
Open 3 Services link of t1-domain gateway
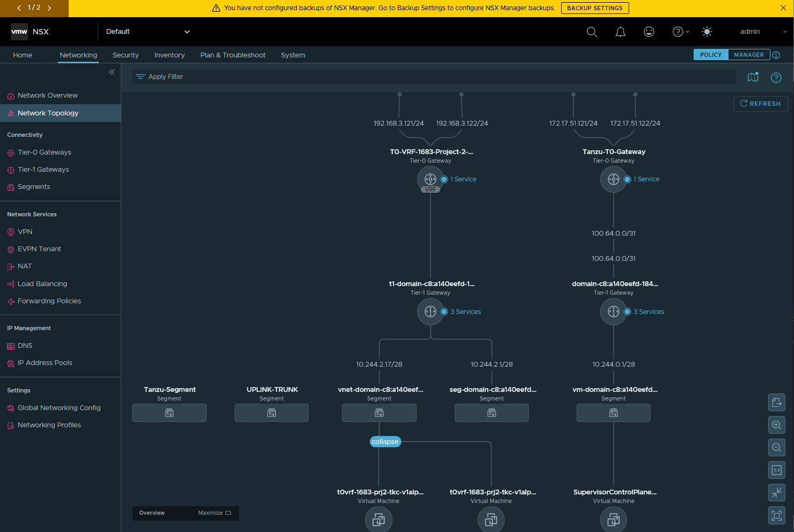tap(465, 312)
